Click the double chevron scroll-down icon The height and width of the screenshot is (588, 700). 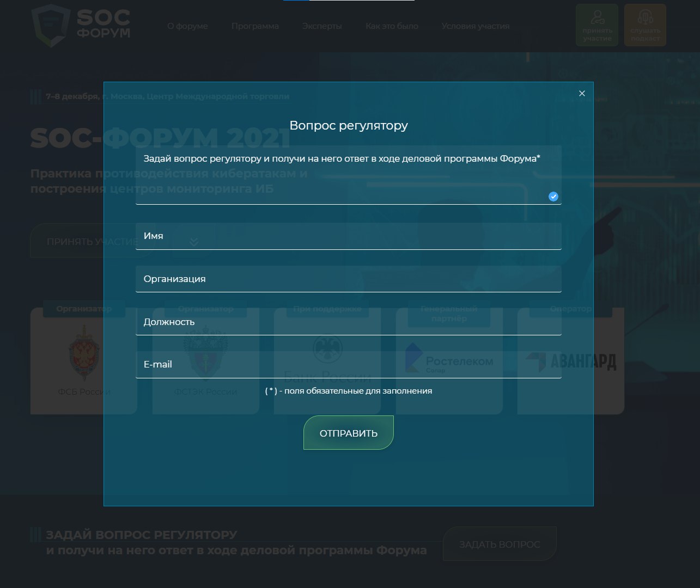tap(194, 241)
